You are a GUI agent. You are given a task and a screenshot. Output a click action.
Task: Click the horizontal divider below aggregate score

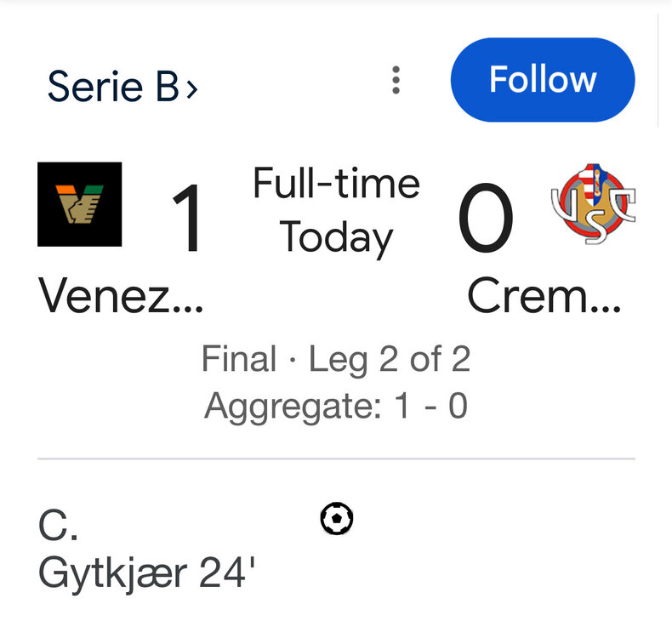[336, 459]
